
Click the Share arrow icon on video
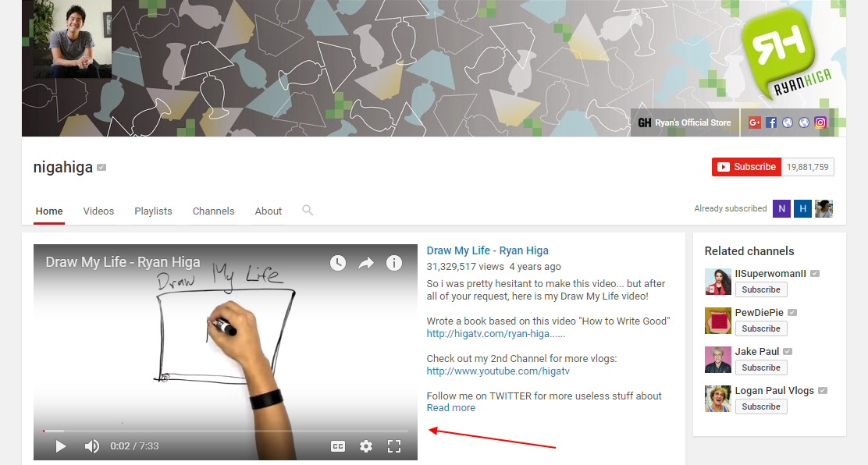(366, 263)
